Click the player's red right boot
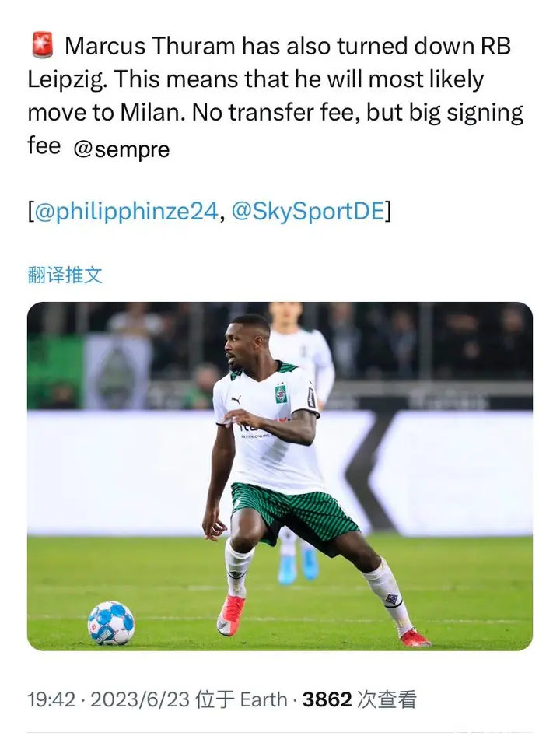This screenshot has height=743, width=560. pyautogui.click(x=231, y=615)
